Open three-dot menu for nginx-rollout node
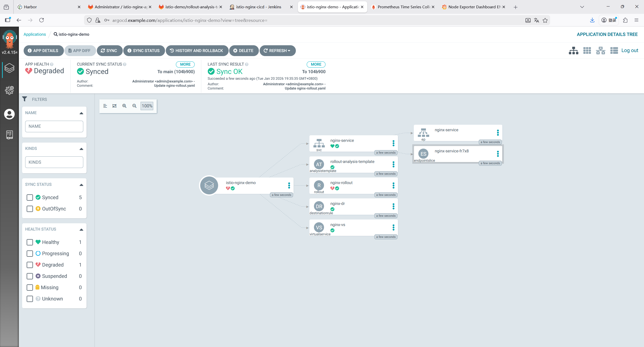The height and width of the screenshot is (347, 644). pos(393,186)
